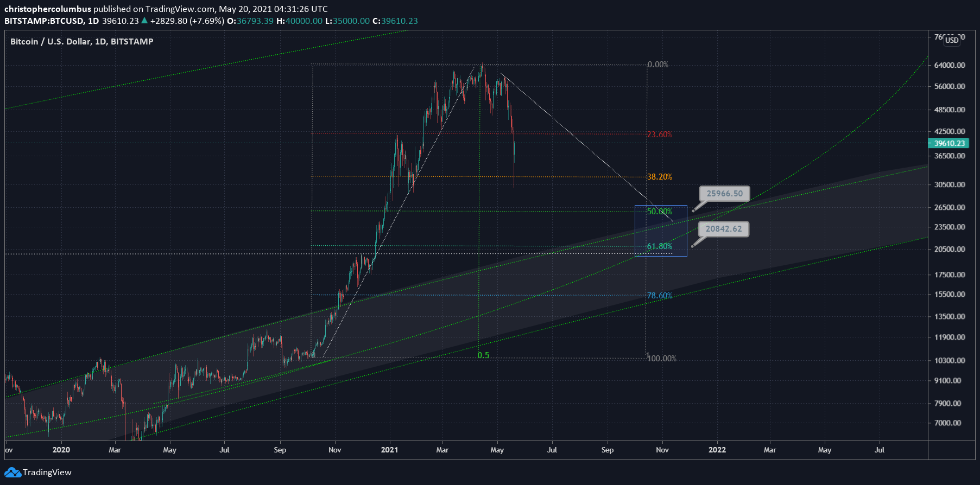Click the 23500.00 price axis label

[x=949, y=227]
